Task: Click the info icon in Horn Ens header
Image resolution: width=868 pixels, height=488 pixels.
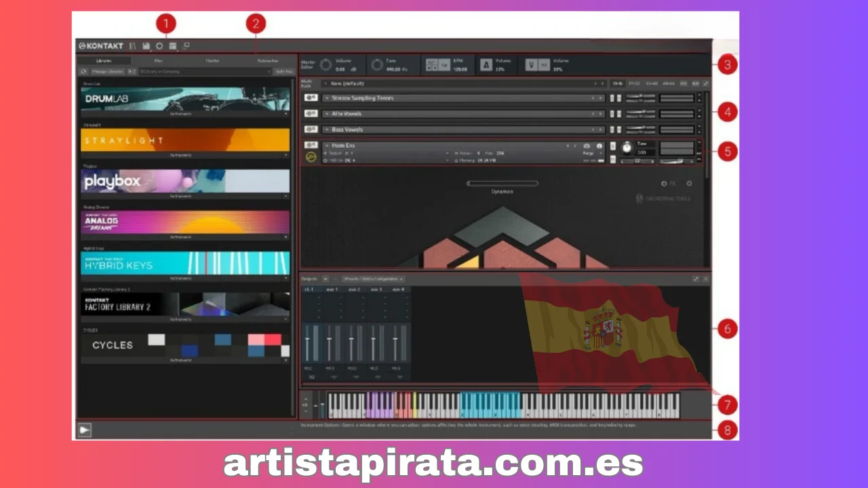Action: click(599, 146)
